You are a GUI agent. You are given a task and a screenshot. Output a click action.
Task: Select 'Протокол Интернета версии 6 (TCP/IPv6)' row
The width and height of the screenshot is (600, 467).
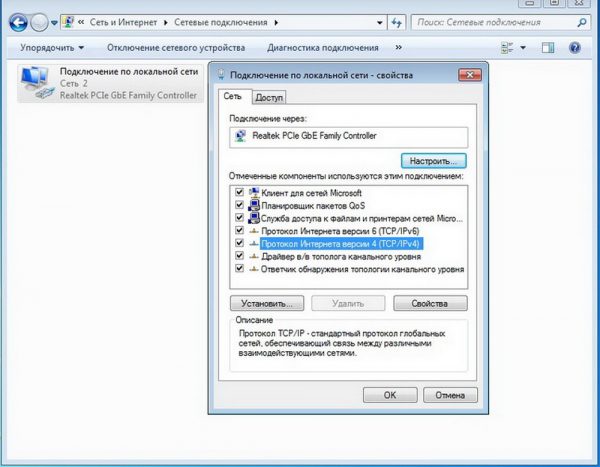pyautogui.click(x=340, y=231)
